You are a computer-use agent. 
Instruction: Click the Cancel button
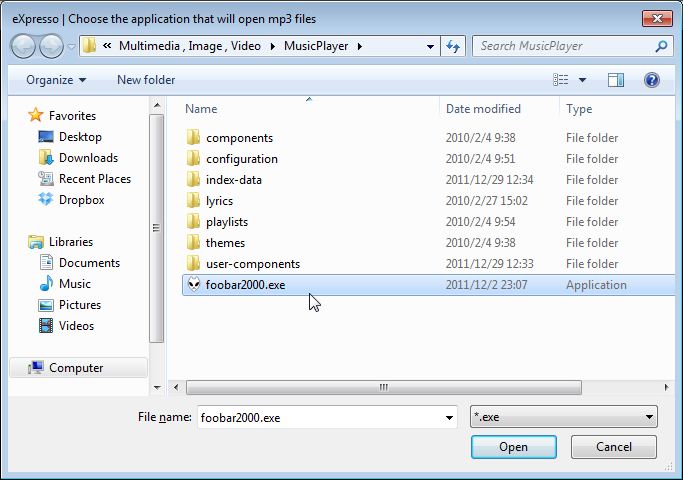614,447
